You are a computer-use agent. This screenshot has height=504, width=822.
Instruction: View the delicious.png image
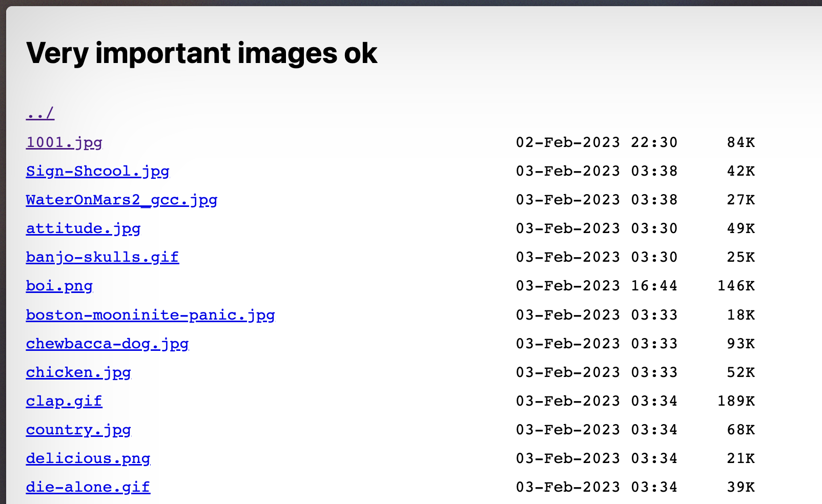88,458
